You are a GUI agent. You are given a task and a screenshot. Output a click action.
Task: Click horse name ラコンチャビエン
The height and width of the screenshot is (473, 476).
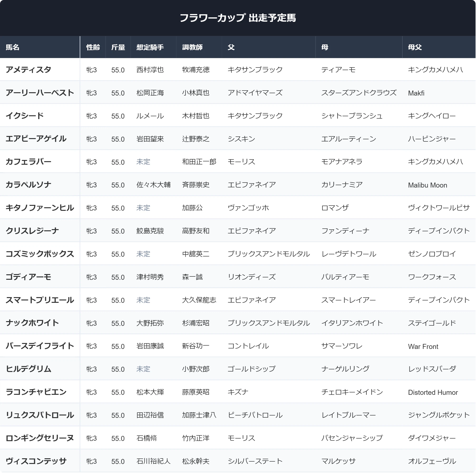36,392
